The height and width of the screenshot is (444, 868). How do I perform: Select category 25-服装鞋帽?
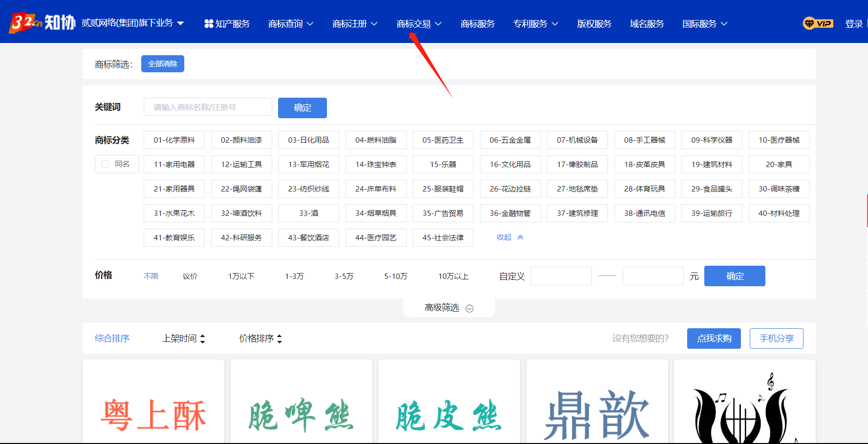pyautogui.click(x=443, y=189)
